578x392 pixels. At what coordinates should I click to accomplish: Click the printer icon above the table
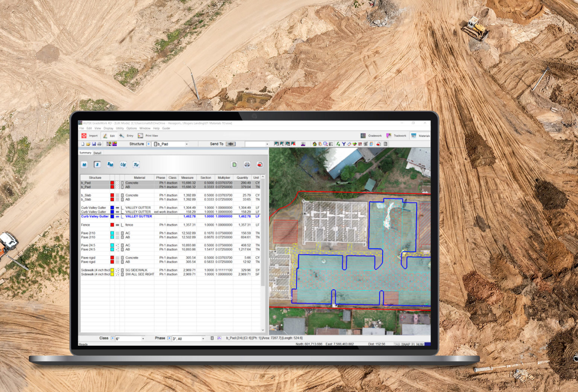[247, 165]
